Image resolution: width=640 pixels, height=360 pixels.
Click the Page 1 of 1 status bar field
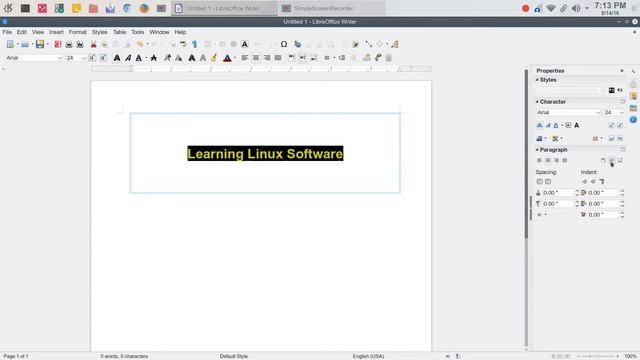(x=16, y=356)
